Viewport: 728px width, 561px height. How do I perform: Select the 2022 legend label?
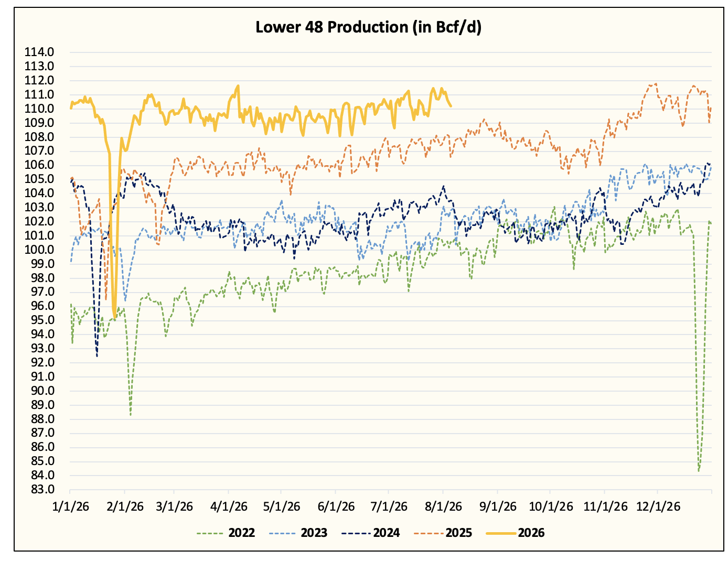click(242, 533)
